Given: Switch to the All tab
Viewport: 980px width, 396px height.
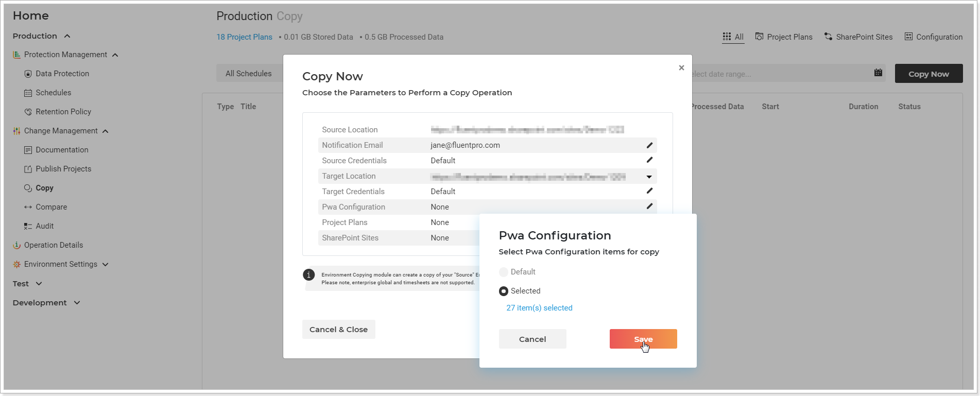Looking at the screenshot, I should pos(733,37).
